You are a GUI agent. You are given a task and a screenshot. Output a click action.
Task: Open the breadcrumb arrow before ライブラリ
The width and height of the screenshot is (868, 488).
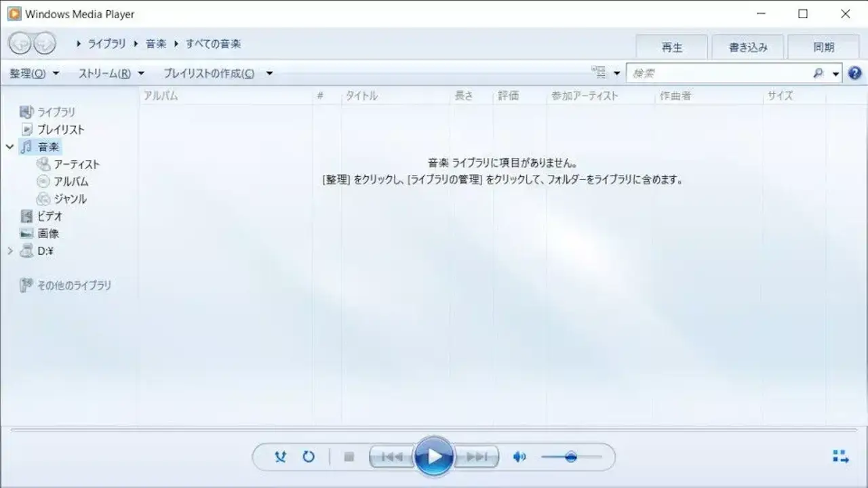[x=80, y=43]
